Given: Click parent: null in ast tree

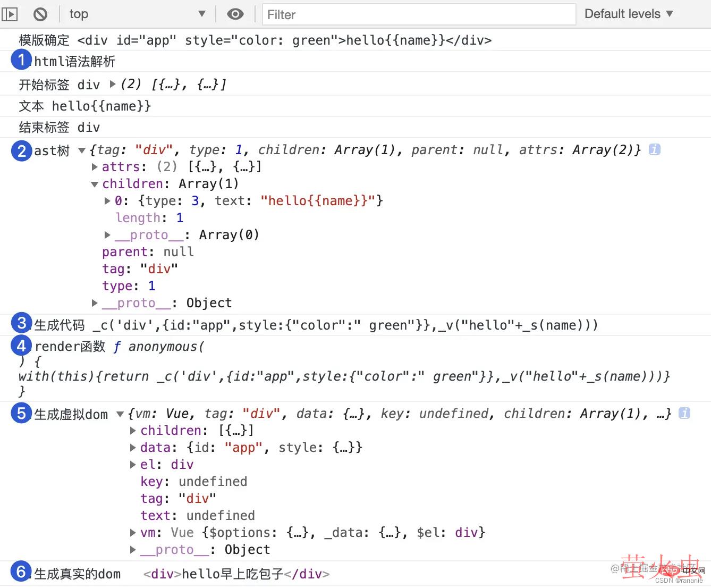Looking at the screenshot, I should coord(148,252).
